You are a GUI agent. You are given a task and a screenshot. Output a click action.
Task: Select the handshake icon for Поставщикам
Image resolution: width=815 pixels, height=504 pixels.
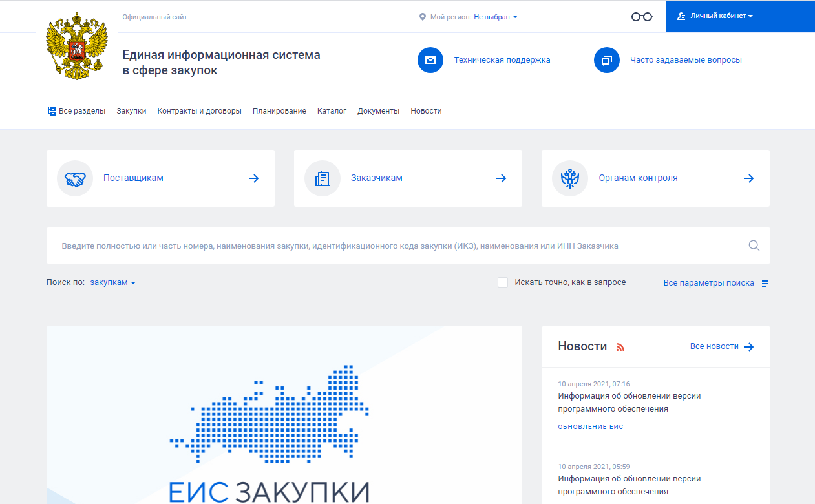tap(75, 178)
